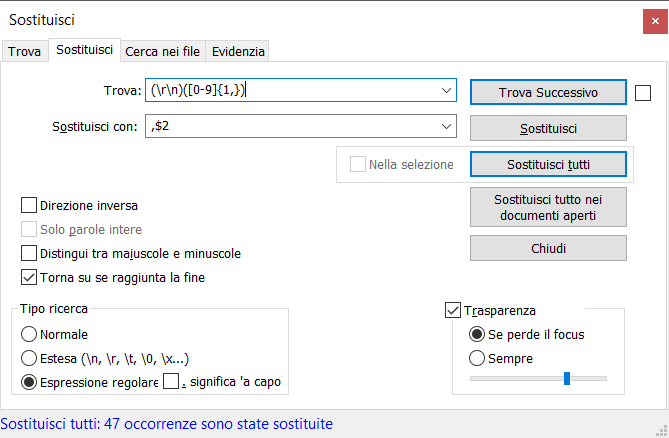The image size is (669, 438).
Task: Uncheck Torna su se raggiunta la fine
Action: click(29, 277)
